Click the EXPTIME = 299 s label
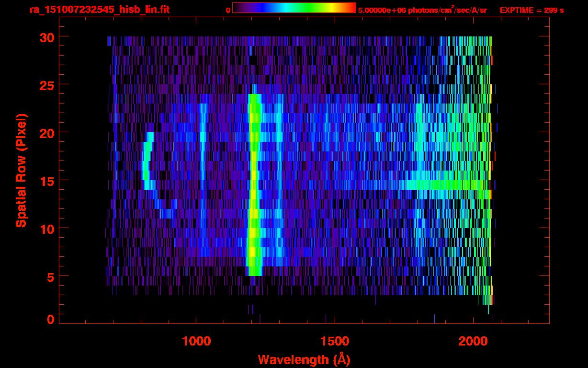The height and width of the screenshot is (368, 588). [x=531, y=10]
